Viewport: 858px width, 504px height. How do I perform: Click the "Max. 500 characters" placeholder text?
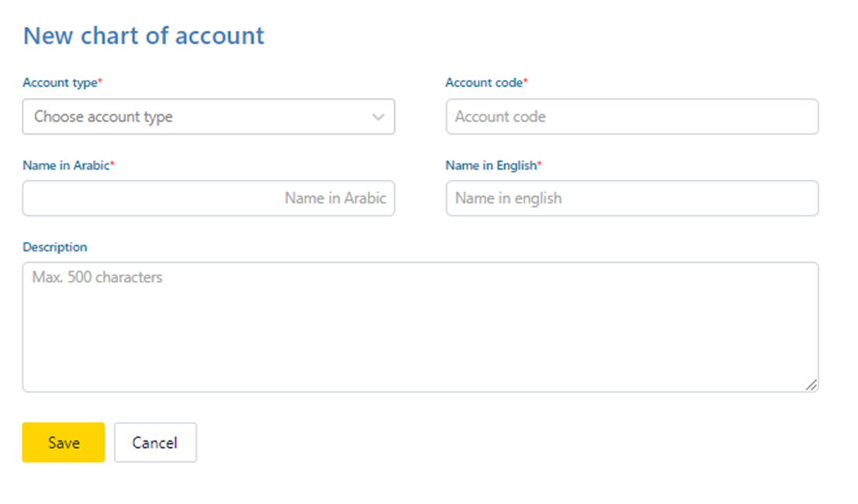(97, 278)
